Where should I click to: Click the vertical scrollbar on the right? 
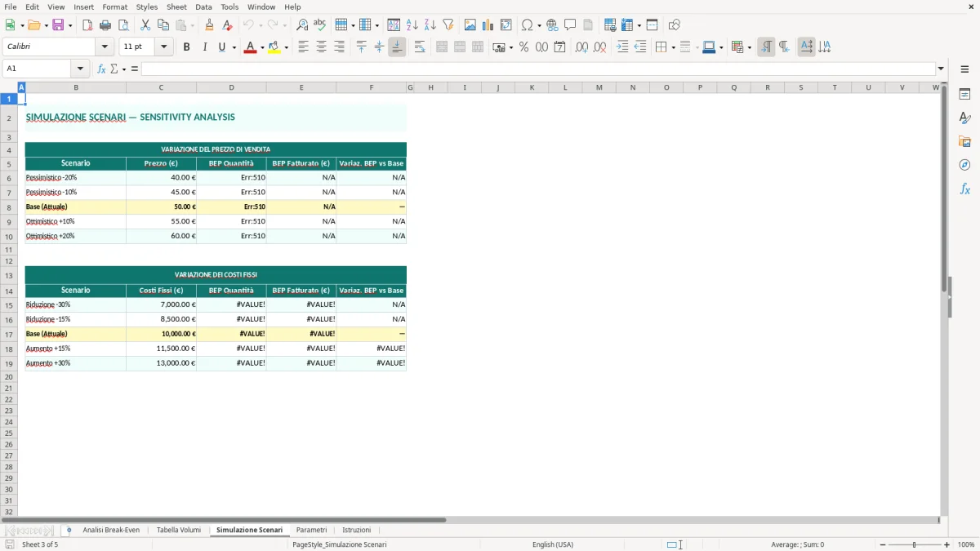[x=944, y=298]
